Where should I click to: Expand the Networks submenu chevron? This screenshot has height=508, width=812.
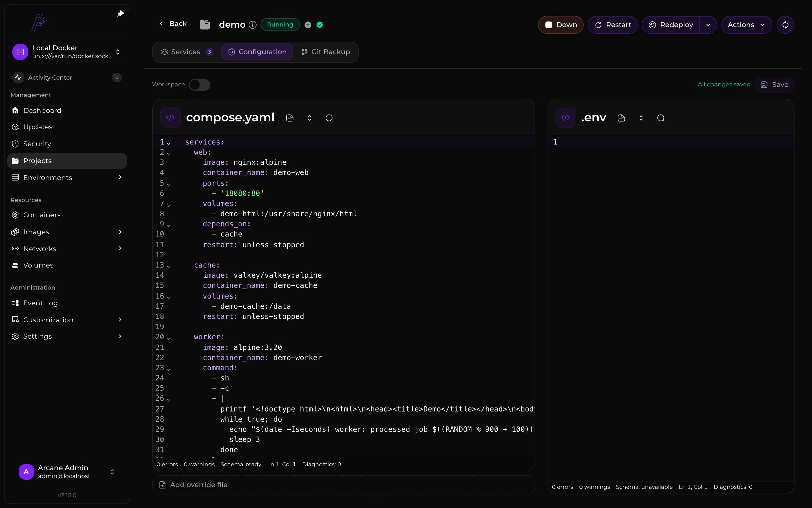point(120,249)
